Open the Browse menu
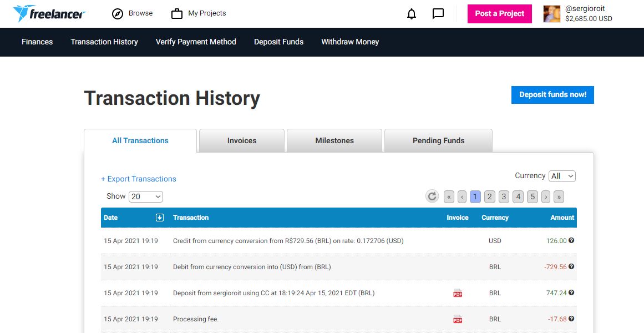Screen dimensions: 644x333 point(133,13)
